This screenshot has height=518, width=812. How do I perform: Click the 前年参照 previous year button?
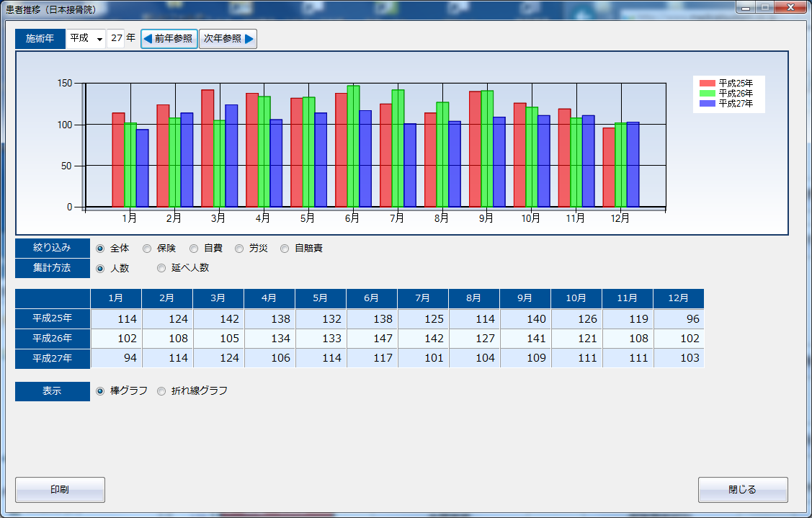pos(169,39)
